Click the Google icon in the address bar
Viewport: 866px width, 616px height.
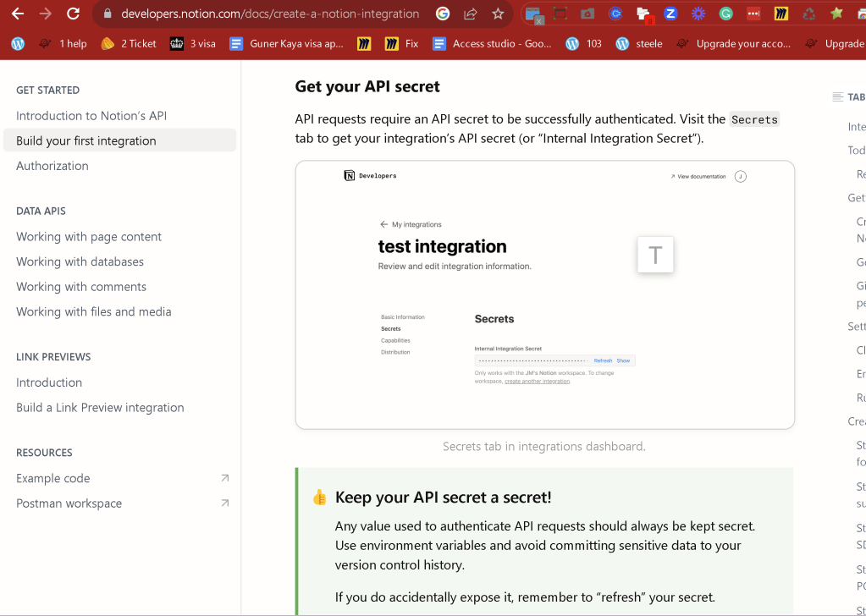pos(443,14)
